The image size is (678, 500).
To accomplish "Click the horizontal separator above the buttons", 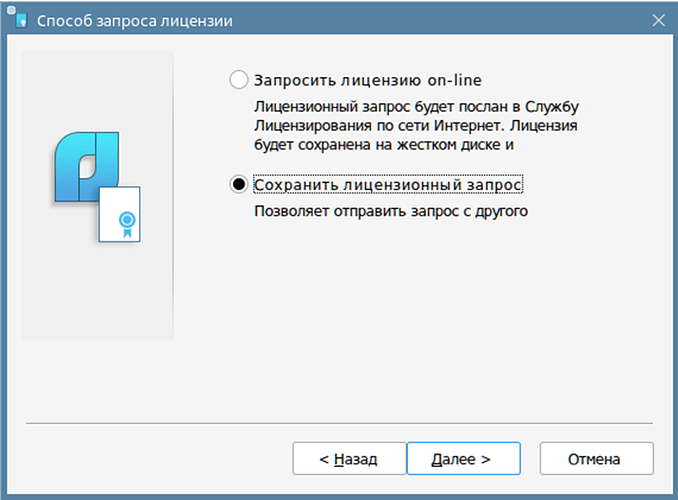I will coord(339,423).
